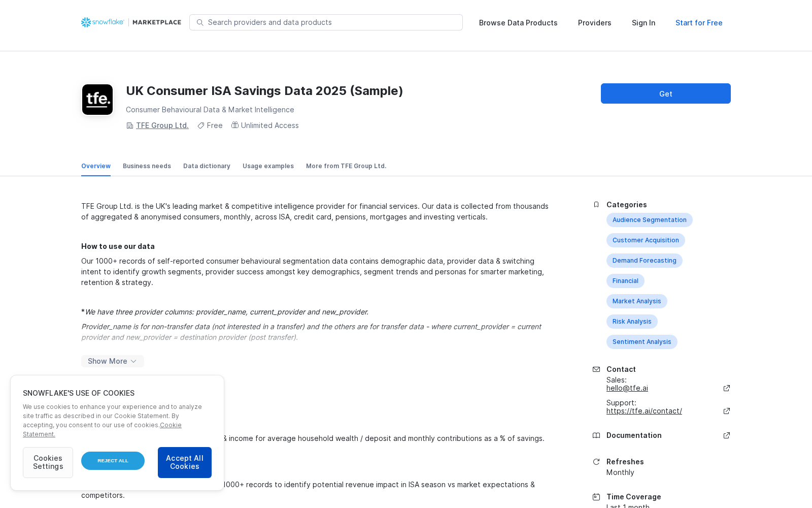The height and width of the screenshot is (508, 812).
Task: Open TFE Group Ltd. provider link
Action: pyautogui.click(x=162, y=125)
